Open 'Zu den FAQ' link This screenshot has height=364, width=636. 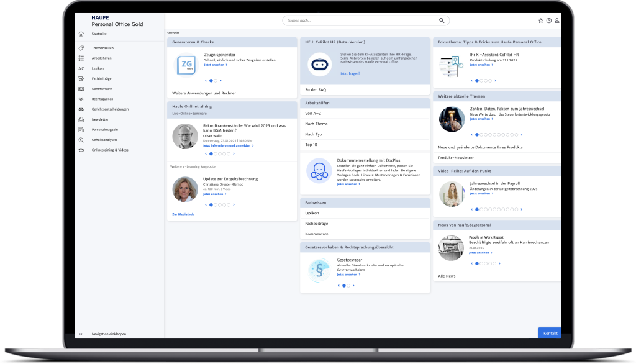(x=316, y=90)
